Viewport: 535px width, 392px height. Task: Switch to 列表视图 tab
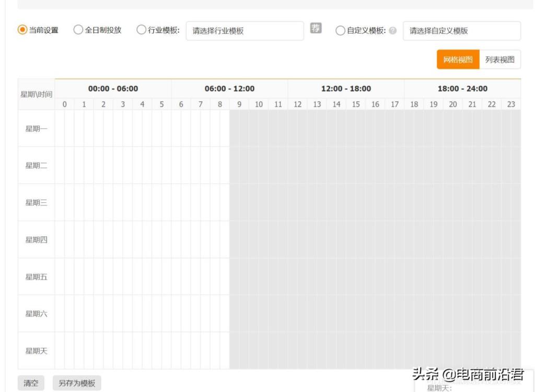point(500,60)
